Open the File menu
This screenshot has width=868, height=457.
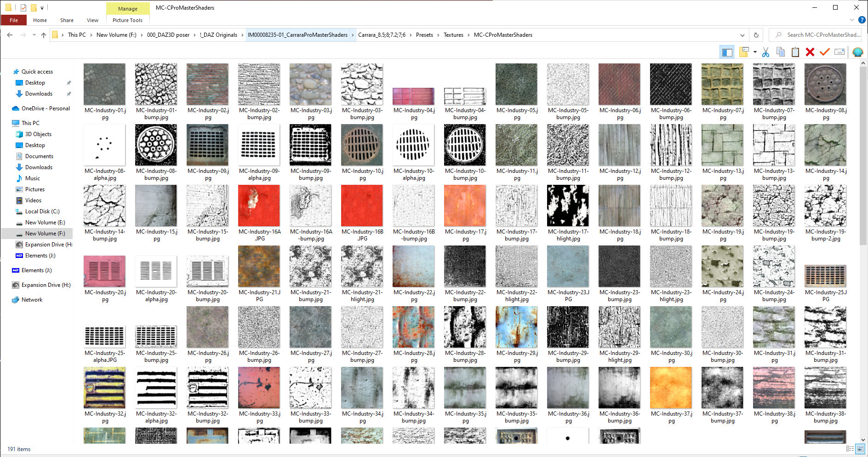pyautogui.click(x=14, y=20)
